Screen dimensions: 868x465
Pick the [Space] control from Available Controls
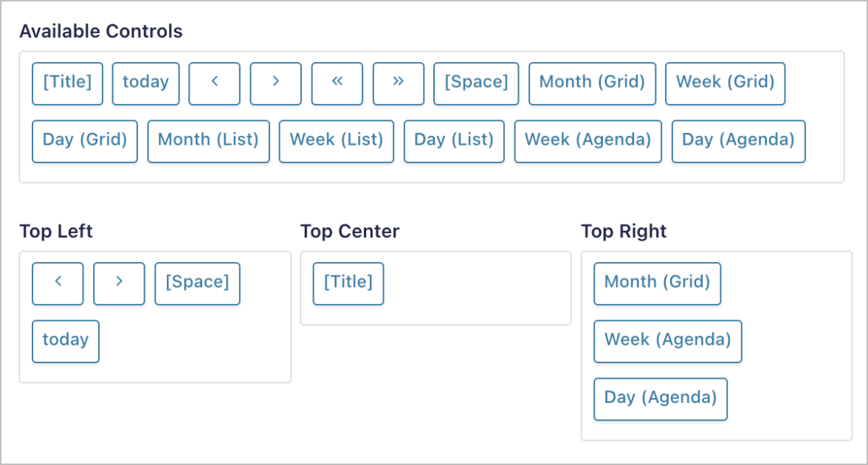click(x=476, y=83)
